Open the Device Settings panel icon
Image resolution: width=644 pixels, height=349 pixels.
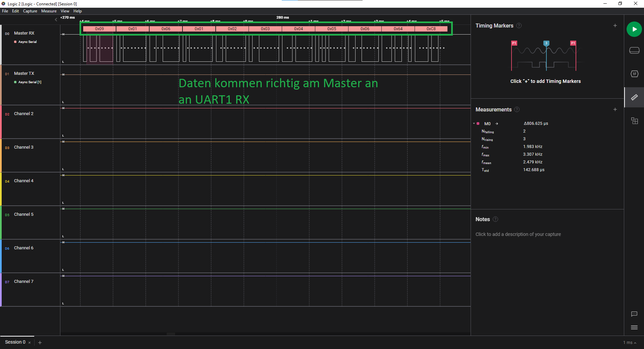coord(634,50)
